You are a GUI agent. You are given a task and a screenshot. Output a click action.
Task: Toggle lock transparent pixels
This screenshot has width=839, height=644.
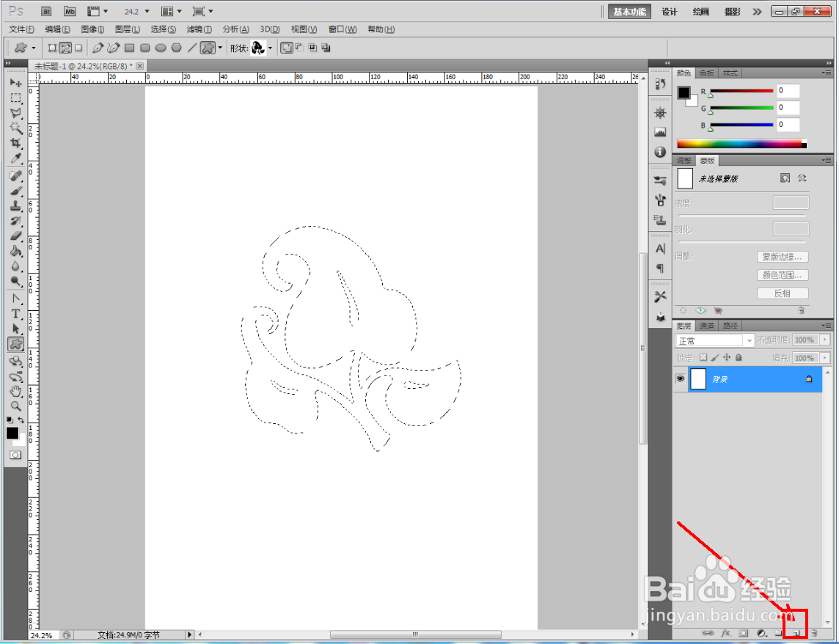coord(703,358)
